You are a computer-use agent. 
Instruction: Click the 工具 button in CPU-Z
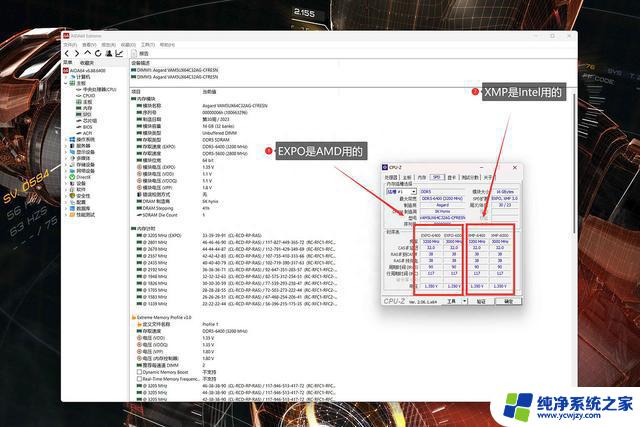click(x=451, y=301)
